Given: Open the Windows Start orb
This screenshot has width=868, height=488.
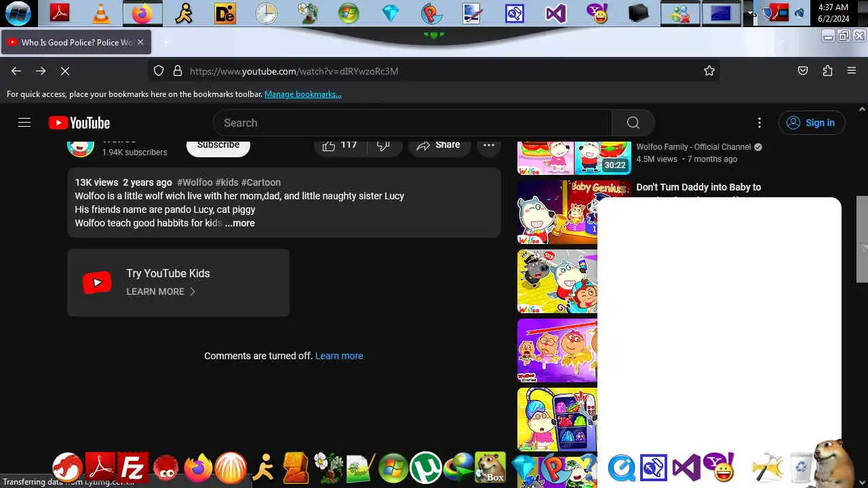Looking at the screenshot, I should tap(18, 13).
